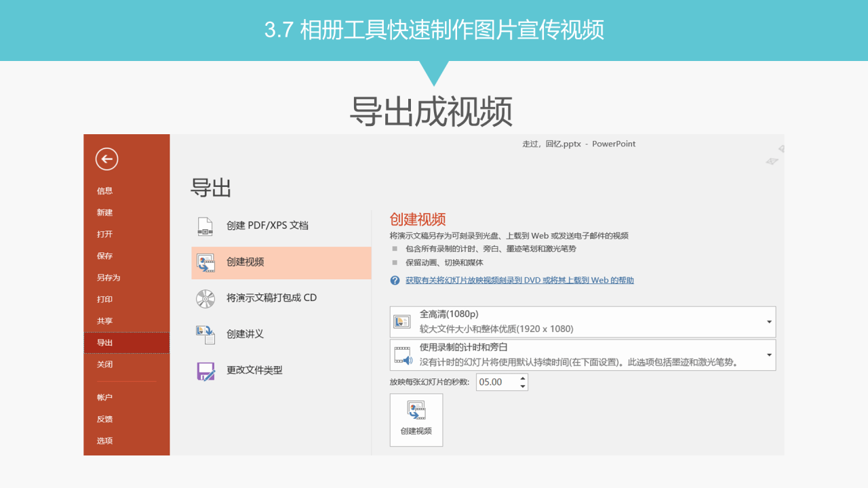Click the slide title 导出成视频
This screenshot has height=488, width=868.
pos(431,111)
